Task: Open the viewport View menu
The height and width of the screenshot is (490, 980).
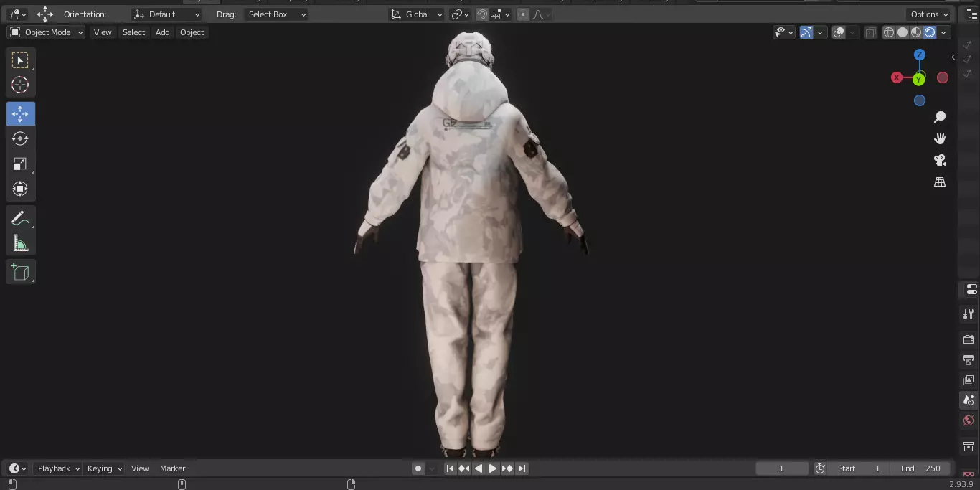Action: click(x=103, y=32)
